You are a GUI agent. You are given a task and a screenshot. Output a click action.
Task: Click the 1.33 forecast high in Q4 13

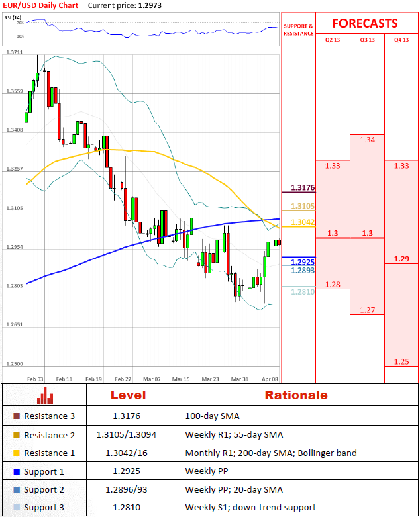(401, 166)
